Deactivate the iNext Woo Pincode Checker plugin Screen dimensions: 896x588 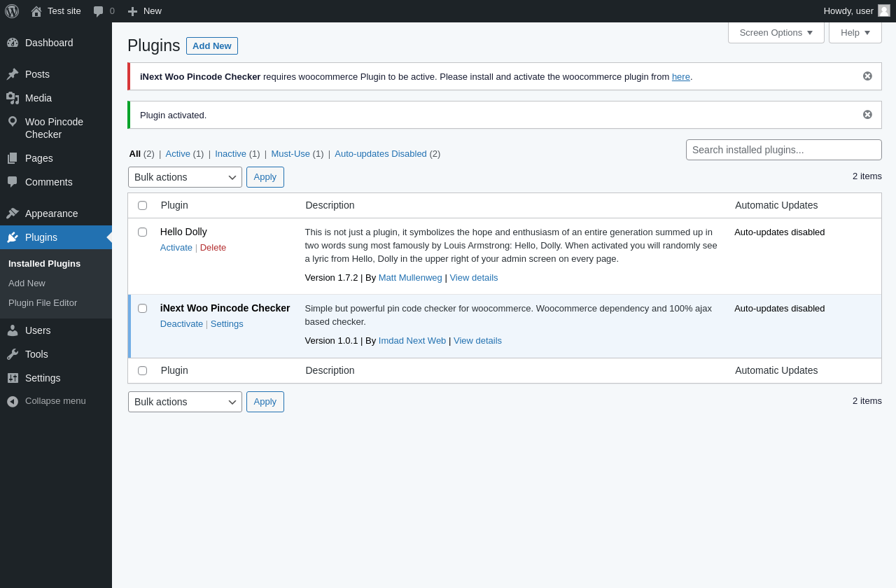pos(181,324)
